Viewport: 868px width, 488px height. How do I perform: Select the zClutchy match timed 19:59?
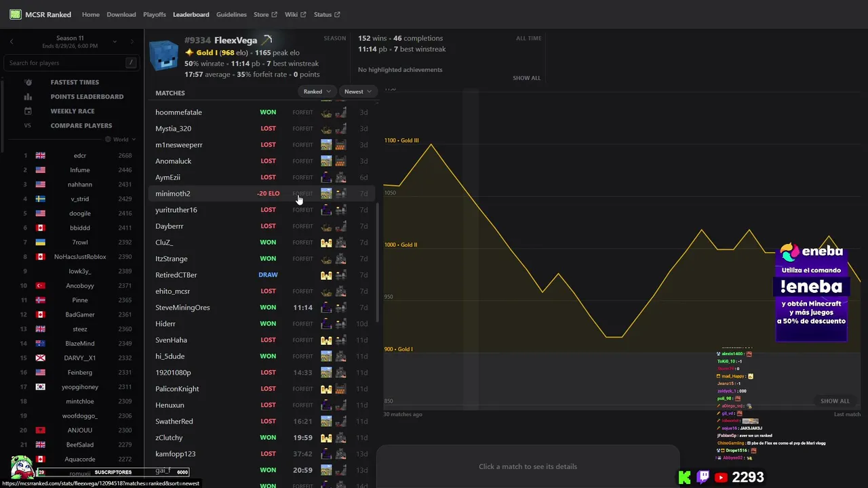(x=260, y=438)
